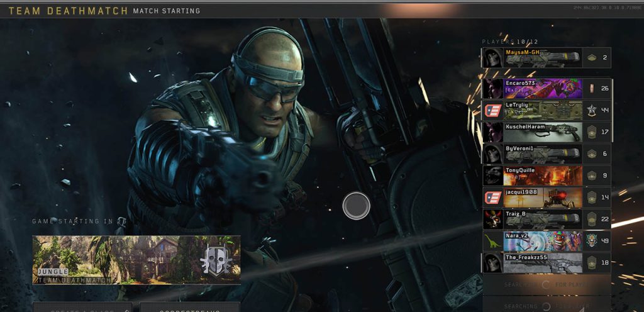Select Nara_v2's colorful calling card
This screenshot has height=312, width=644.
[x=543, y=241]
